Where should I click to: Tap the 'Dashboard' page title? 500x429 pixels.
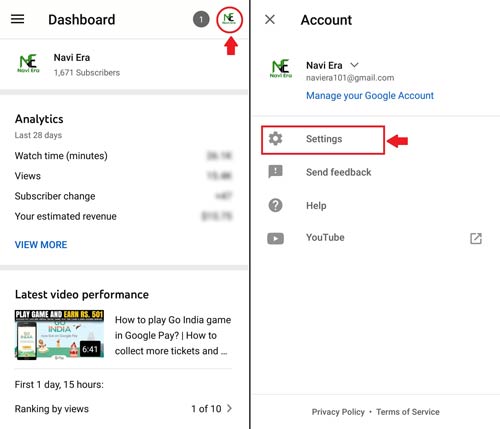(82, 20)
